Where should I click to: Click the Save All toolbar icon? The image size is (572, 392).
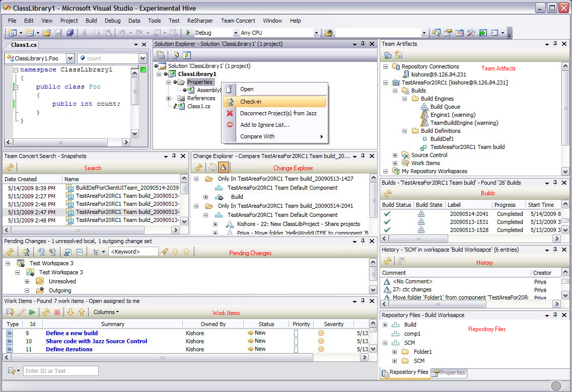tap(70, 33)
